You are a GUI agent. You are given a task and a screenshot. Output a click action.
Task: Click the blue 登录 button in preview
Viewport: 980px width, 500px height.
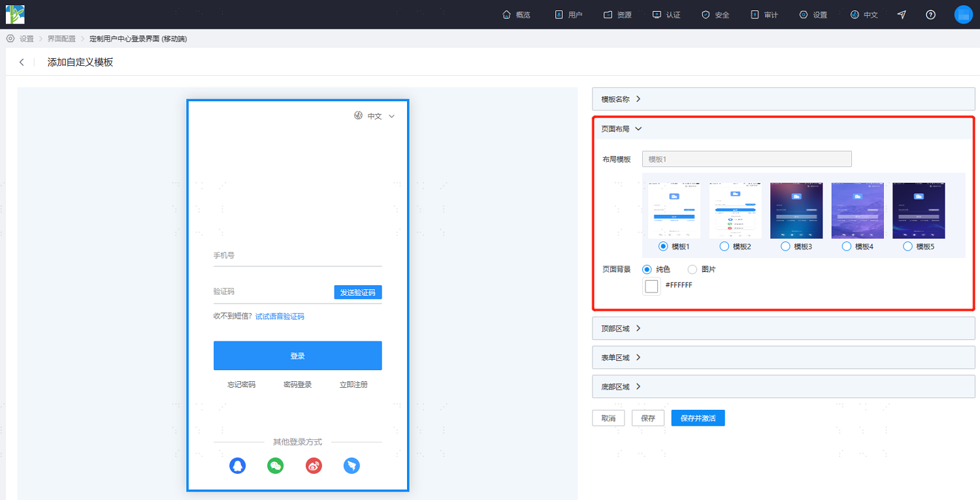point(297,356)
